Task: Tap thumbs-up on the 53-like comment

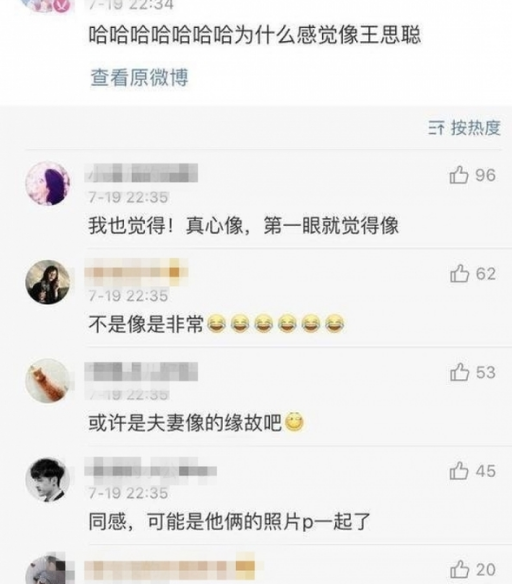Action: coord(459,372)
